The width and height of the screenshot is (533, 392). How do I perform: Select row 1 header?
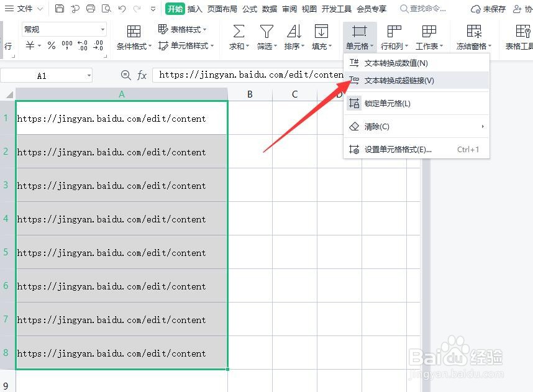(6, 118)
